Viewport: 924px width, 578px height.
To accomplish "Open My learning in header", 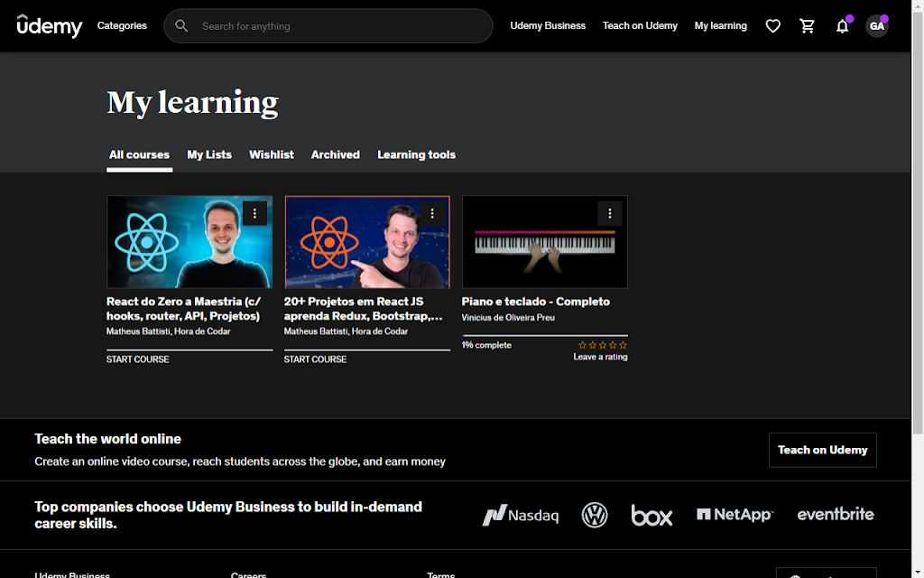I will tap(721, 26).
